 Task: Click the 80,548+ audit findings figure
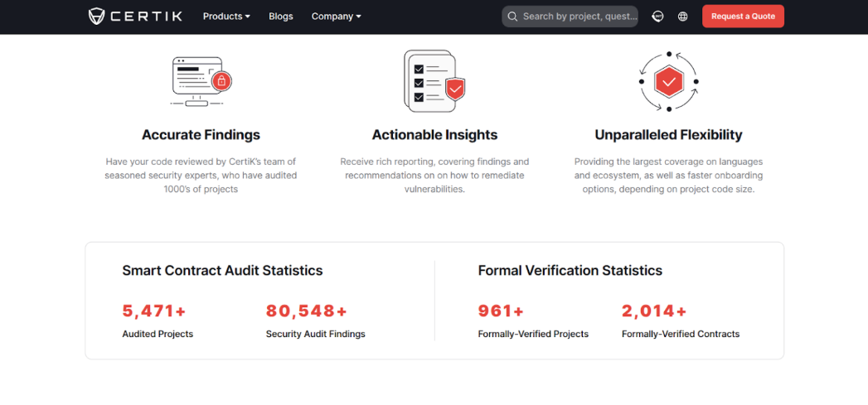tap(306, 311)
